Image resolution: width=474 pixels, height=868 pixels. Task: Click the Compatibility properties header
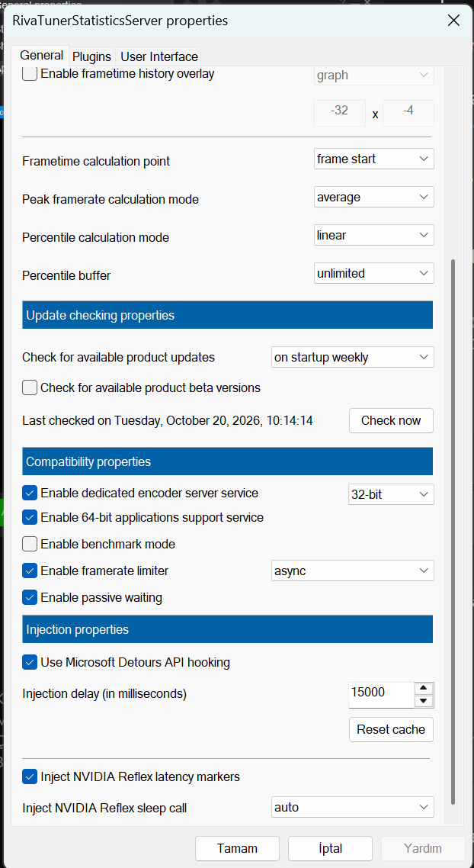[x=227, y=461]
